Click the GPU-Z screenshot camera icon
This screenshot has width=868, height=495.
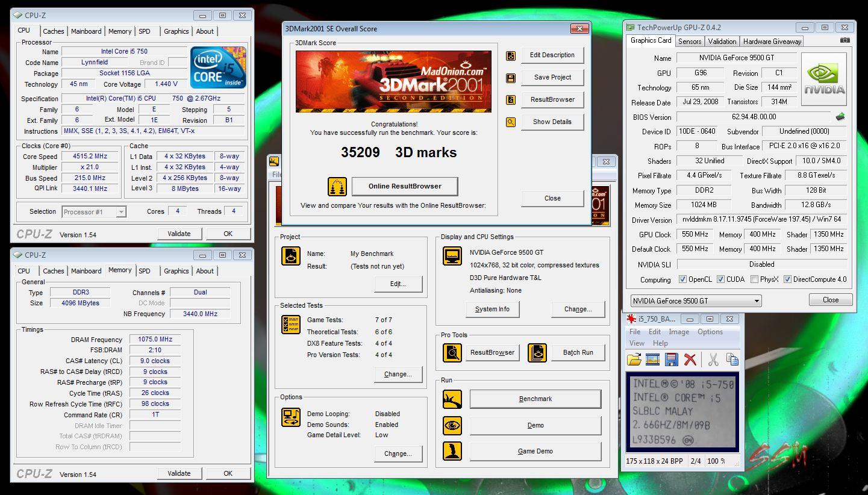(x=845, y=40)
